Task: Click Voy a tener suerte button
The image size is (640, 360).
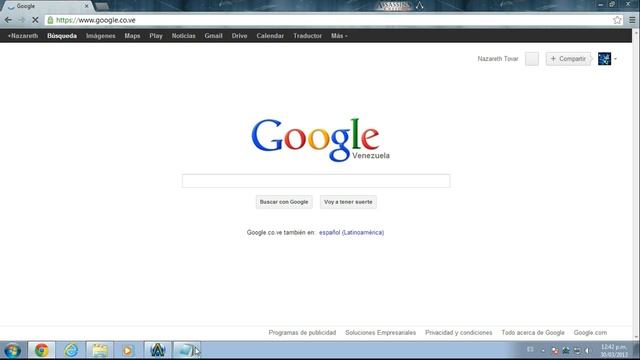Action: [x=348, y=202]
